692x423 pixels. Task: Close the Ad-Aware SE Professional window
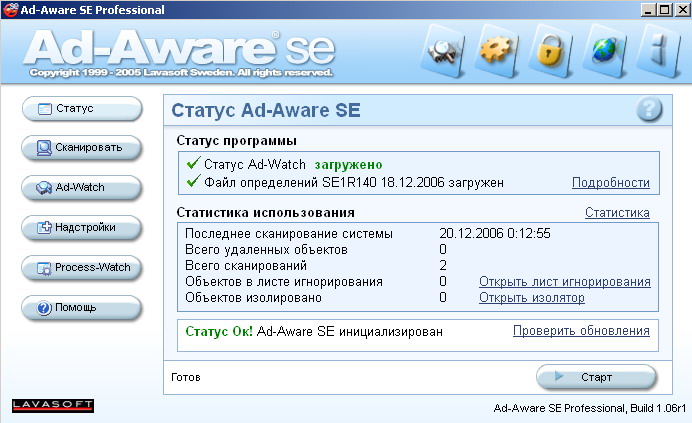point(682,10)
